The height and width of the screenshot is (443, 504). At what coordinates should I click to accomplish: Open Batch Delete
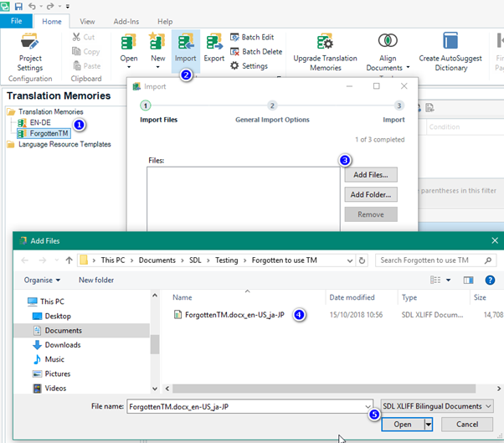pos(256,51)
